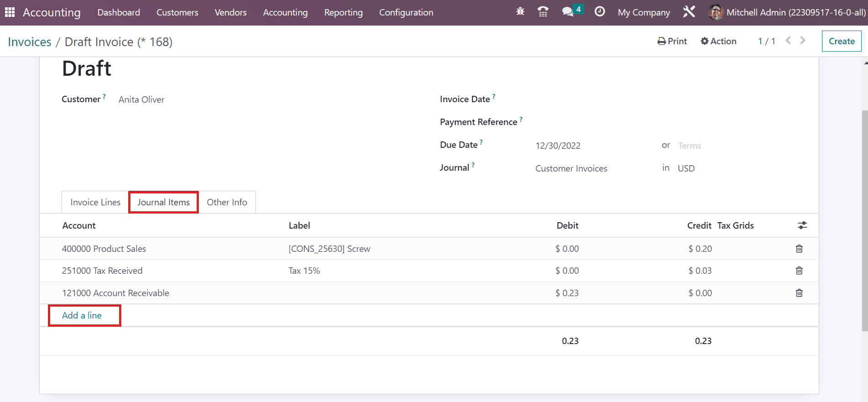
Task: Click the $ 0.03 credit cell
Action: pos(700,271)
